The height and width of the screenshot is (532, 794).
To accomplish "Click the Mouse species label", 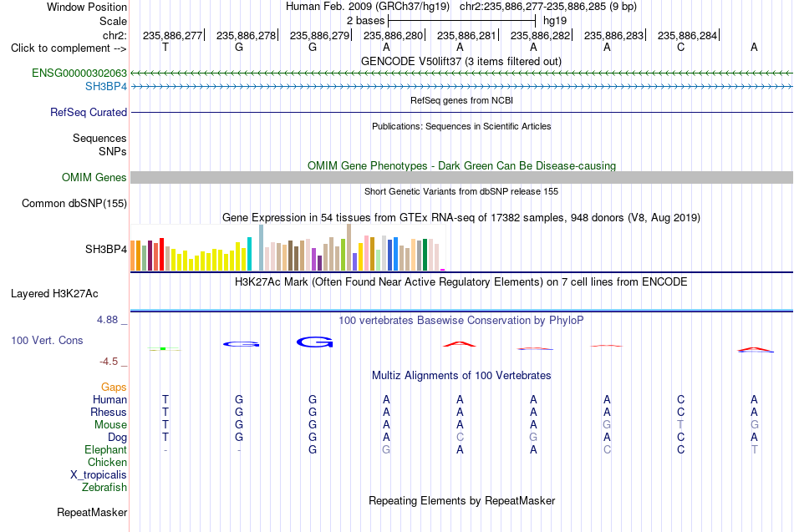I will 110,425.
